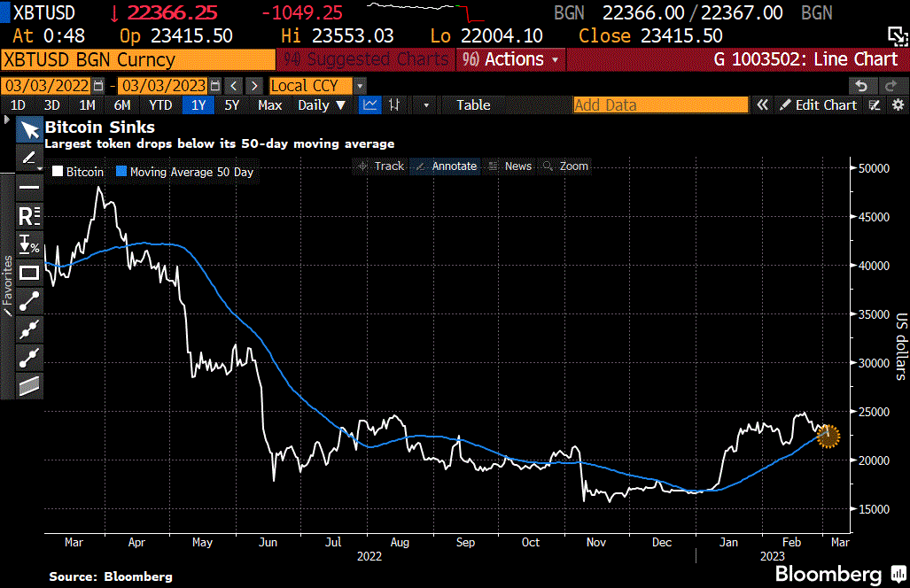Choose the two-endpoint line segment tool
The width and height of the screenshot is (910, 588).
click(x=29, y=301)
